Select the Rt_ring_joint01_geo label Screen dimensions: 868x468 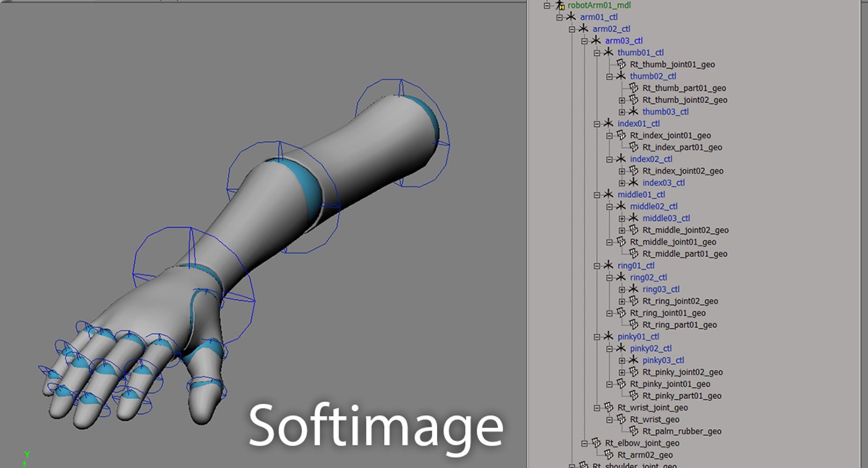(668, 312)
